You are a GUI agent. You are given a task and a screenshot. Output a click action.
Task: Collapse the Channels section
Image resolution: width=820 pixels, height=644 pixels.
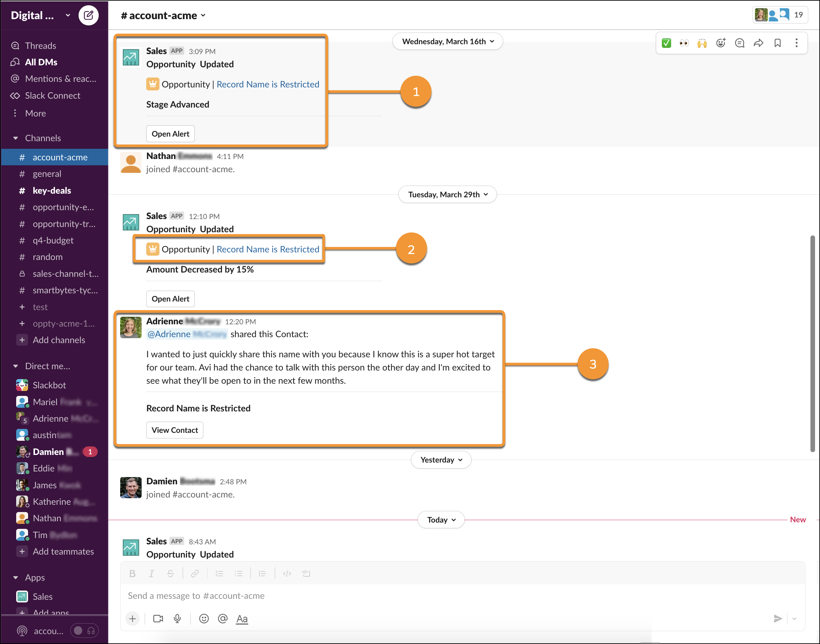pyautogui.click(x=16, y=138)
